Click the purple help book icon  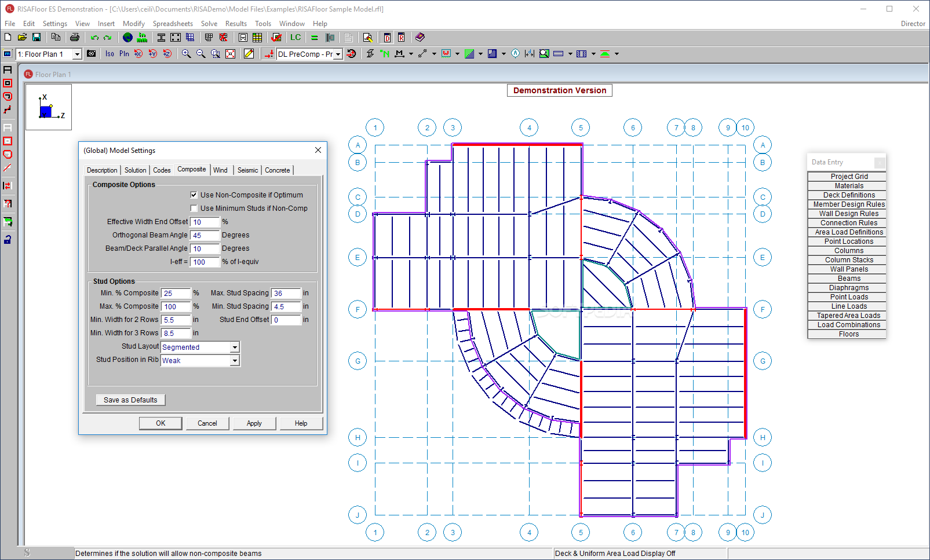[420, 37]
